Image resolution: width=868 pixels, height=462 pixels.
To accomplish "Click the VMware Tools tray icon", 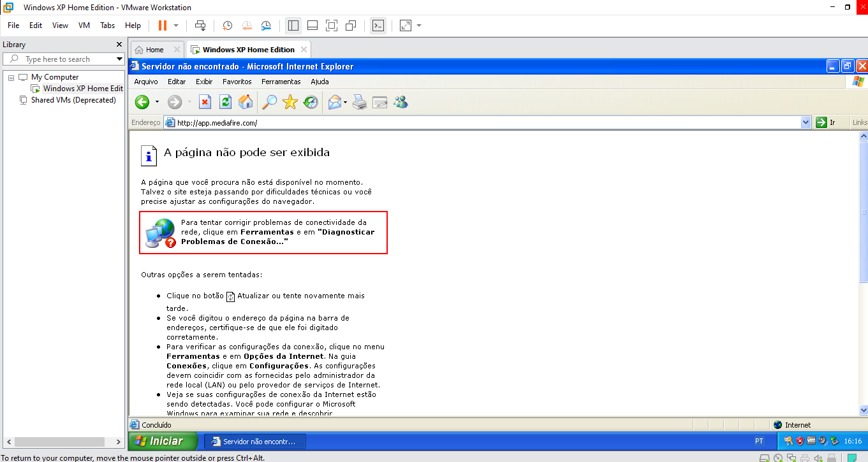I will (811, 441).
